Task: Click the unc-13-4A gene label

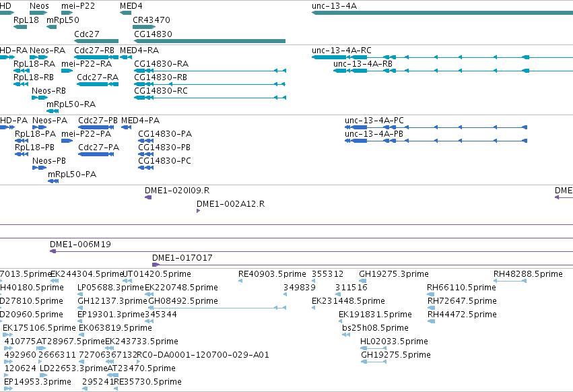Action: 334,6
